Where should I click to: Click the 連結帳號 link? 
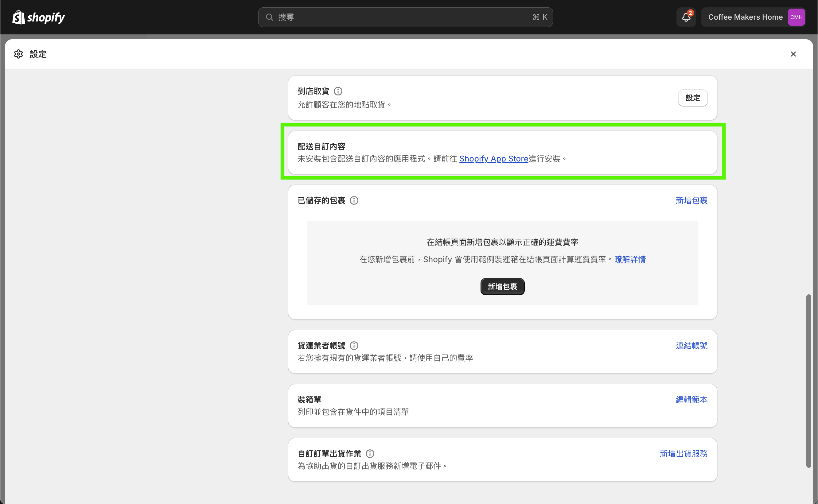[691, 346]
